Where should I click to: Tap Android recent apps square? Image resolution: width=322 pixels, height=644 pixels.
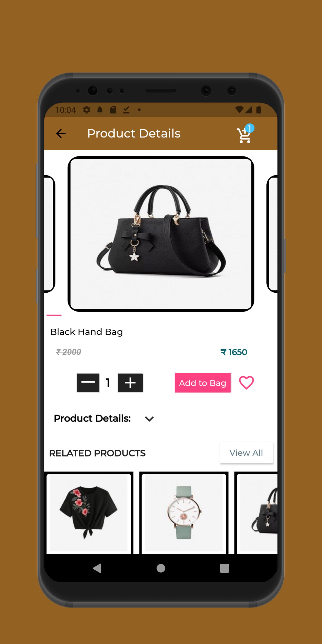pos(225,568)
